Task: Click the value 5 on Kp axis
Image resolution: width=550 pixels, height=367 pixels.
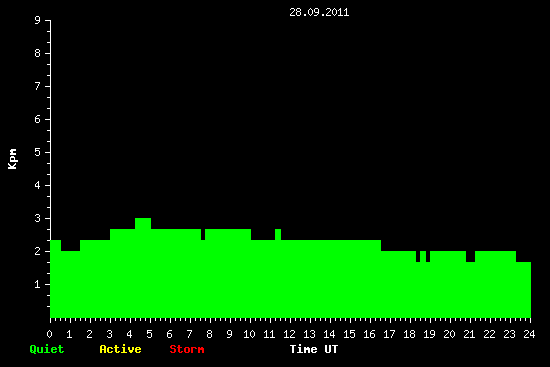Action: point(38,152)
